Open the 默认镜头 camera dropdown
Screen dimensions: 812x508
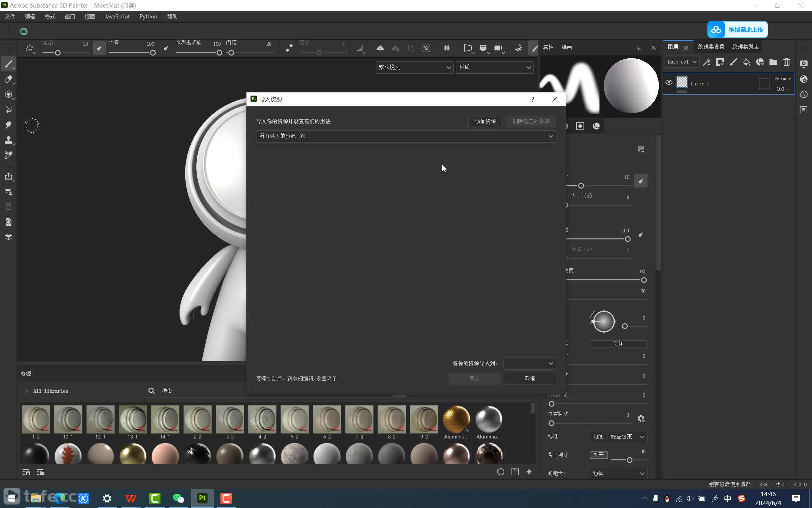(x=415, y=67)
